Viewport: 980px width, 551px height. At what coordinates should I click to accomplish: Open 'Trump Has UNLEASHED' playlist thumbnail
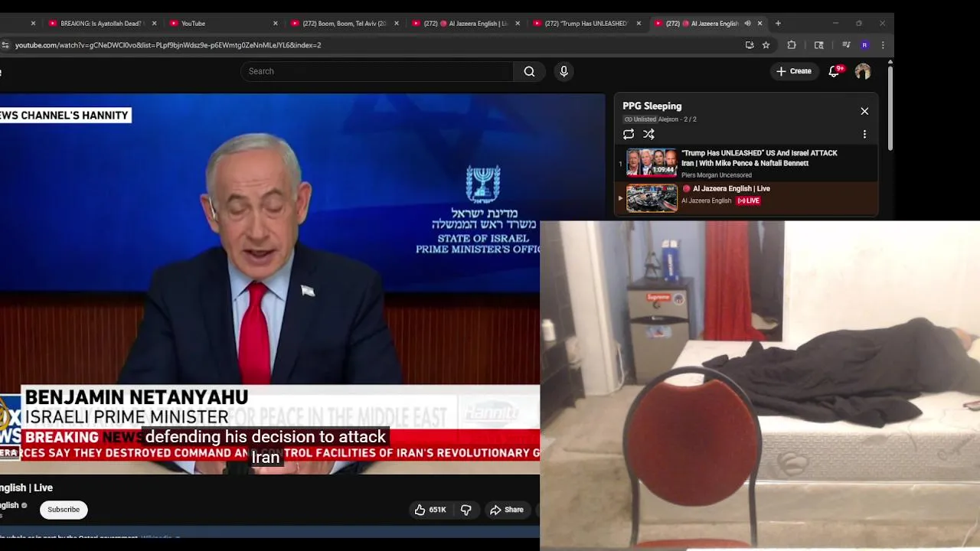point(652,162)
